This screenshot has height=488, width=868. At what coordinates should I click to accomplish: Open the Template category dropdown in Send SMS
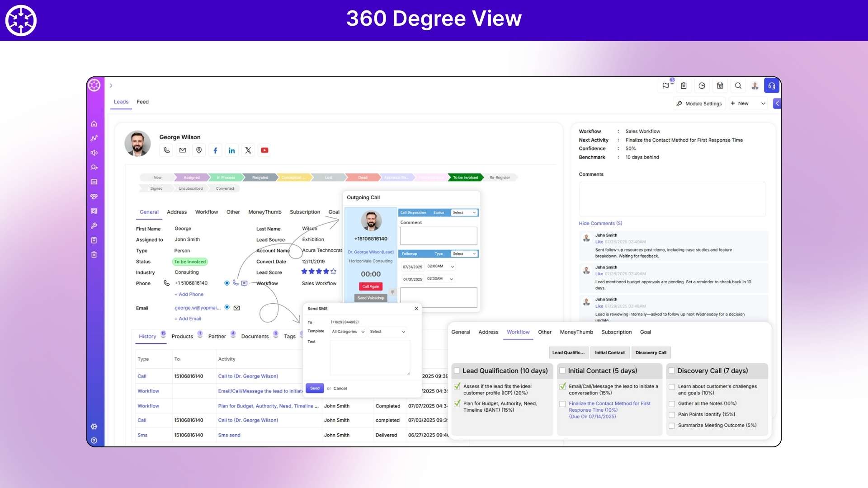click(x=348, y=331)
